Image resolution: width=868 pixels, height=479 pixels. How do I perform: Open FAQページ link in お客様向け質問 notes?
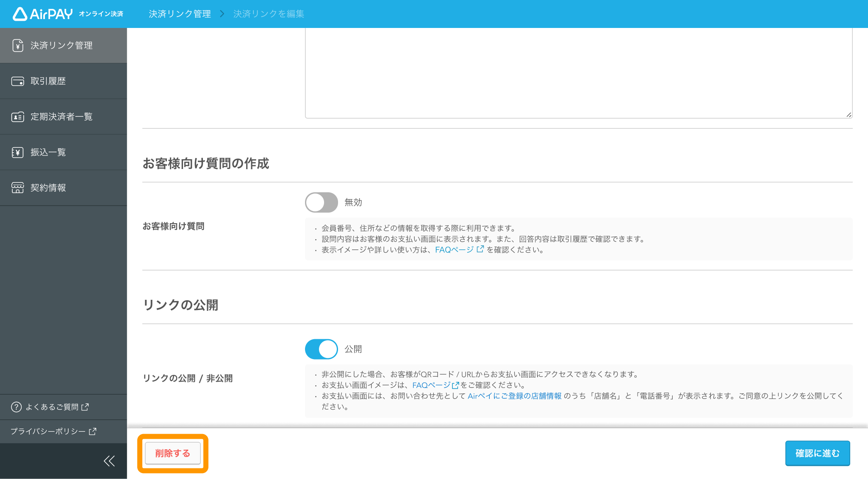coord(454,250)
